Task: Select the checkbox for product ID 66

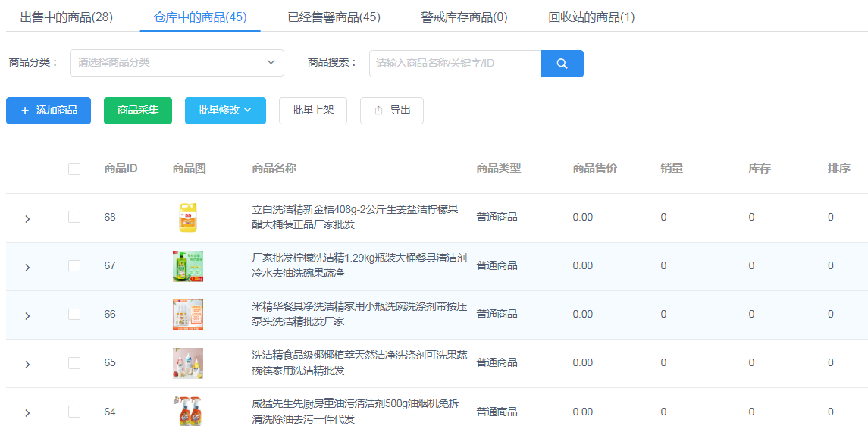Action: 74,314
